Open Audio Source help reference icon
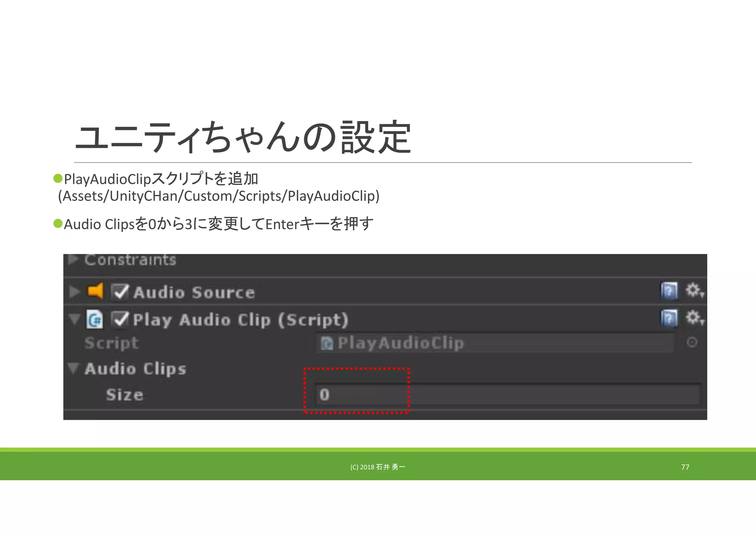The width and height of the screenshot is (756, 535). click(x=669, y=291)
